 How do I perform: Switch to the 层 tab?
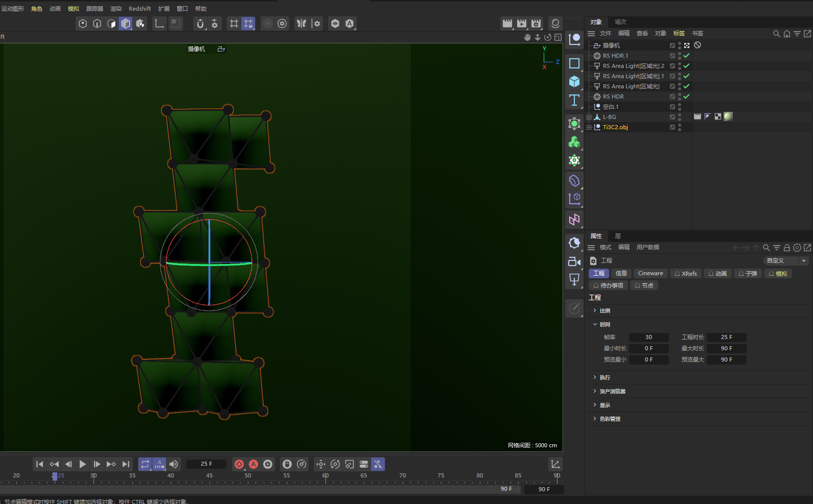(618, 236)
